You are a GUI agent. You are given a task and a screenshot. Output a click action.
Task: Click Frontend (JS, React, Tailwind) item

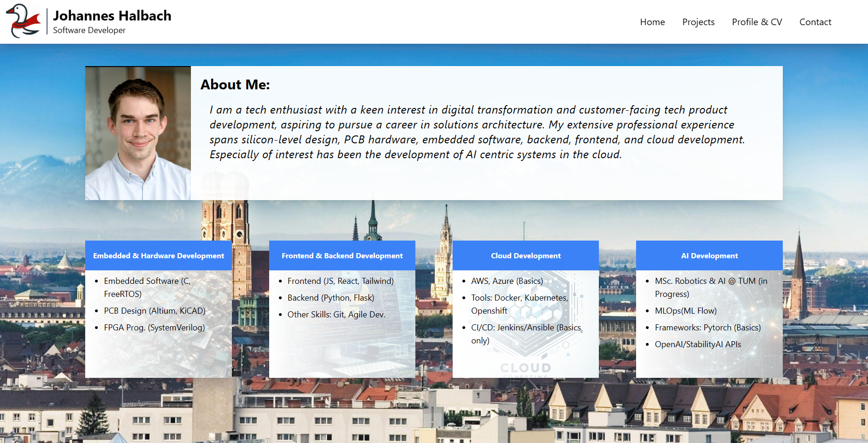click(340, 281)
